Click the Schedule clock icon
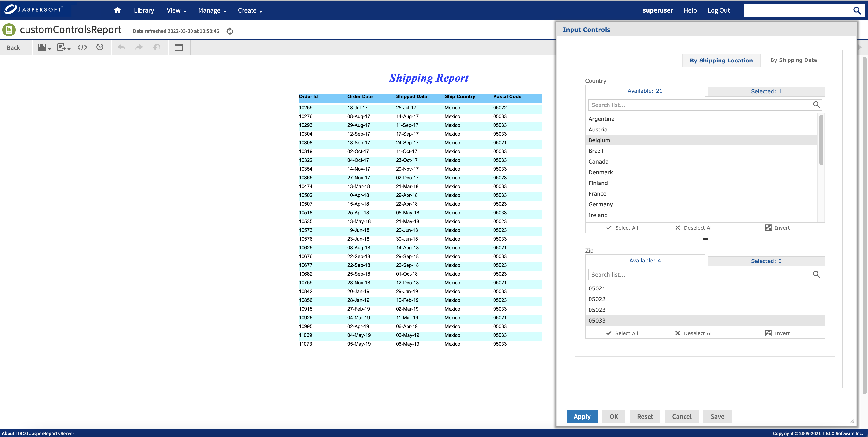Screen dimensions: 868x437 (x=100, y=47)
